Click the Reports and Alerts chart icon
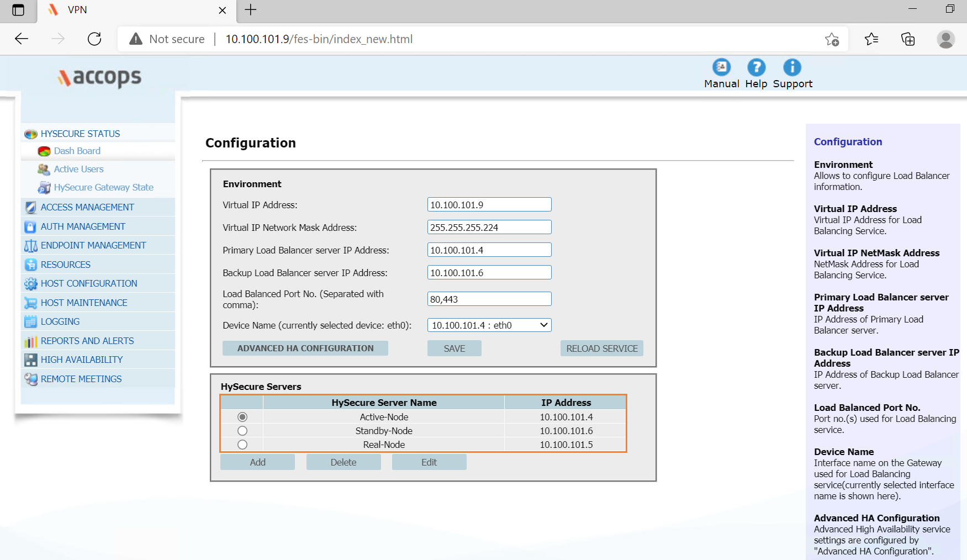The width and height of the screenshot is (967, 560). (x=31, y=341)
